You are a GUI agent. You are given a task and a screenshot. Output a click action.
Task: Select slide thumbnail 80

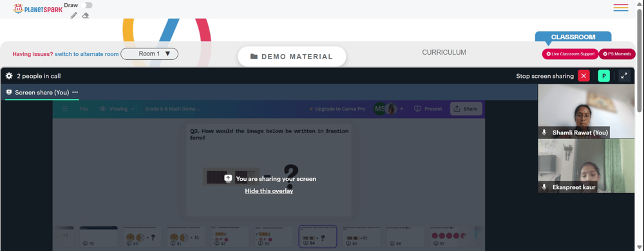coord(142,237)
